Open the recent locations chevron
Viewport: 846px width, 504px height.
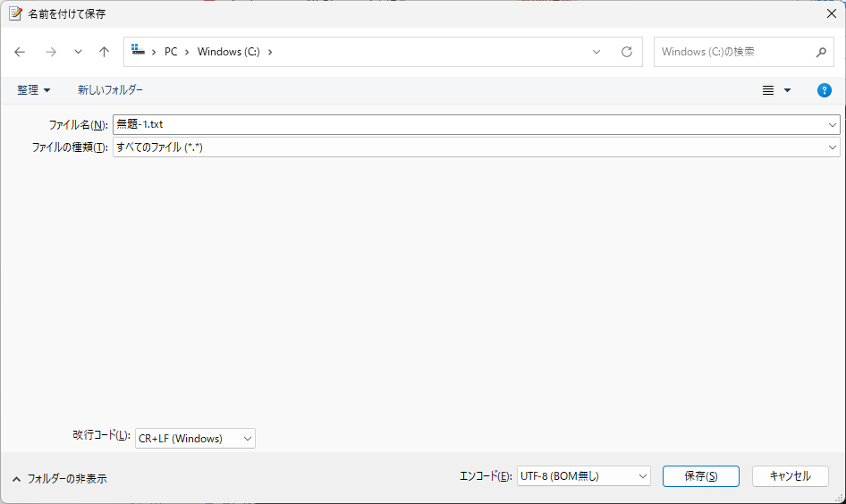click(x=78, y=52)
